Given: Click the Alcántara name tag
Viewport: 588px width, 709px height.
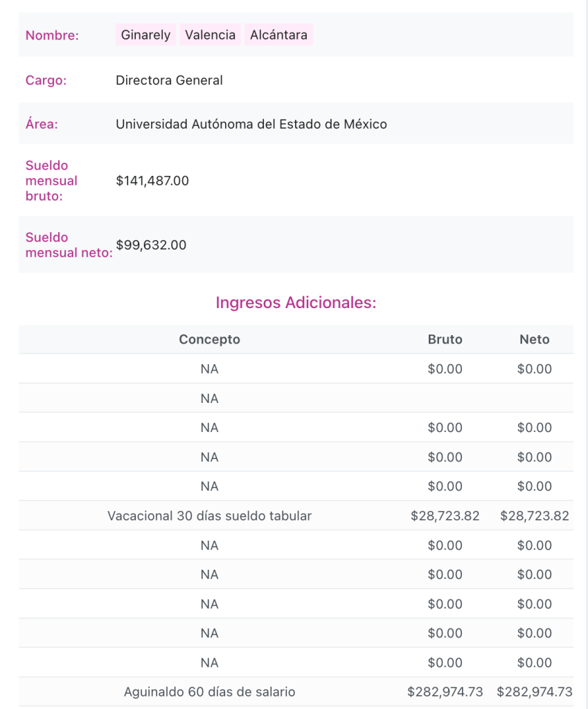Looking at the screenshot, I should 278,35.
